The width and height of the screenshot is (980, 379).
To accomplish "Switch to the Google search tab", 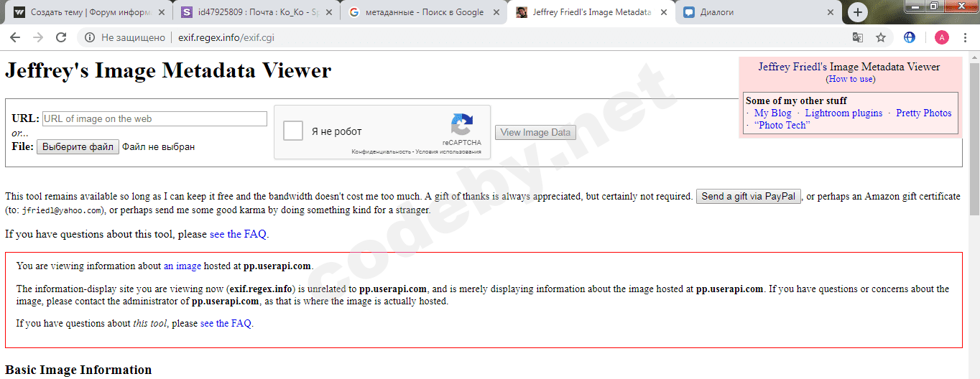I will click(x=424, y=12).
